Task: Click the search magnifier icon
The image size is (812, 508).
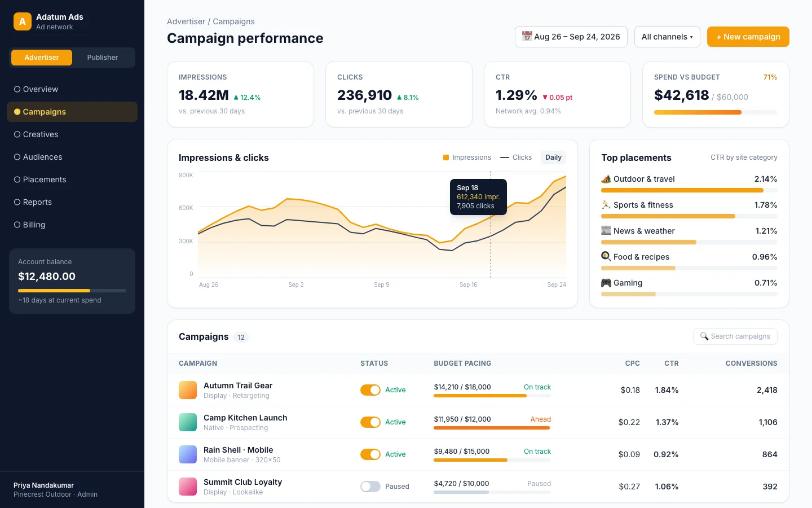Action: [x=704, y=336]
